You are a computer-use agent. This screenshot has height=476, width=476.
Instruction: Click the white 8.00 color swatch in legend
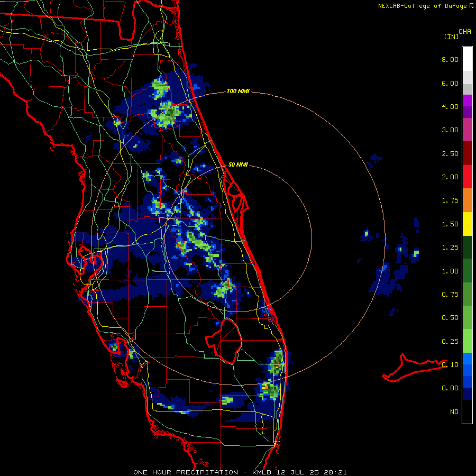pos(467,59)
